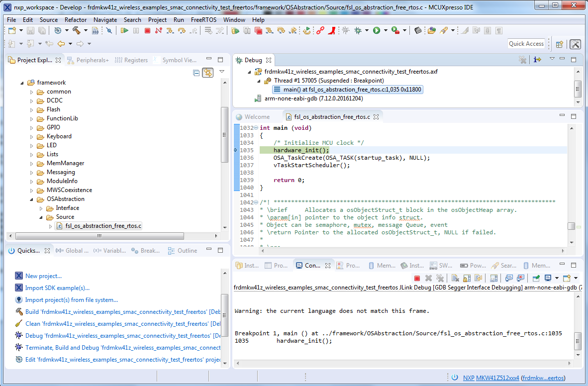Screen dimensions: 588x386
Task: Collapse the OSAbstraction folder
Action: coord(31,199)
